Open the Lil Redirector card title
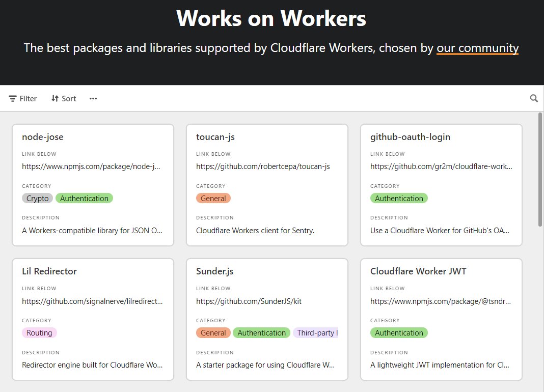Viewport: 544px width, 392px height. (x=49, y=271)
